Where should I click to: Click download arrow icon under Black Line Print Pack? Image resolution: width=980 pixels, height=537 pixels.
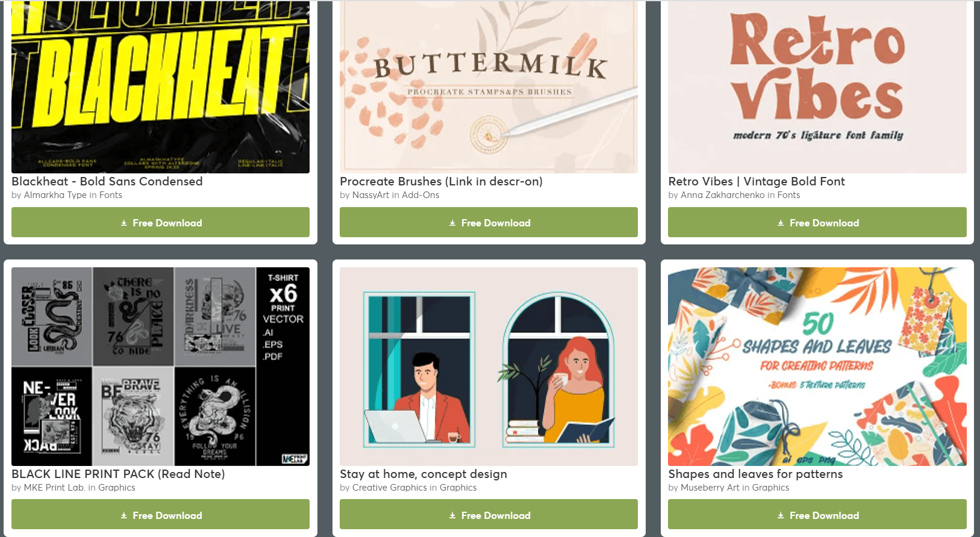coord(123,515)
